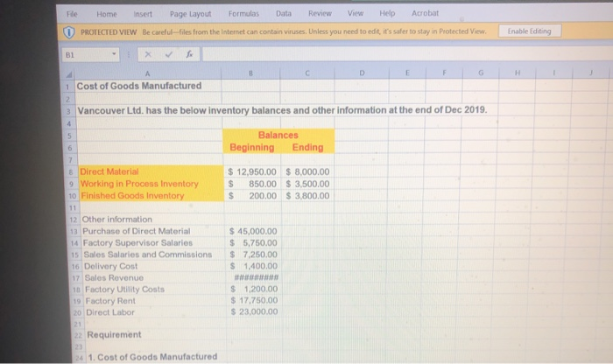Select column D header

coord(362,73)
